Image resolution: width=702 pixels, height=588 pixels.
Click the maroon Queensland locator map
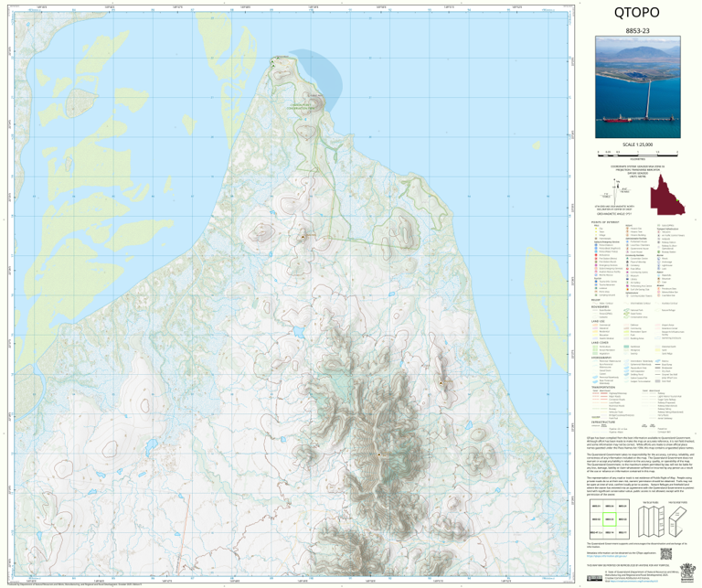point(667,195)
